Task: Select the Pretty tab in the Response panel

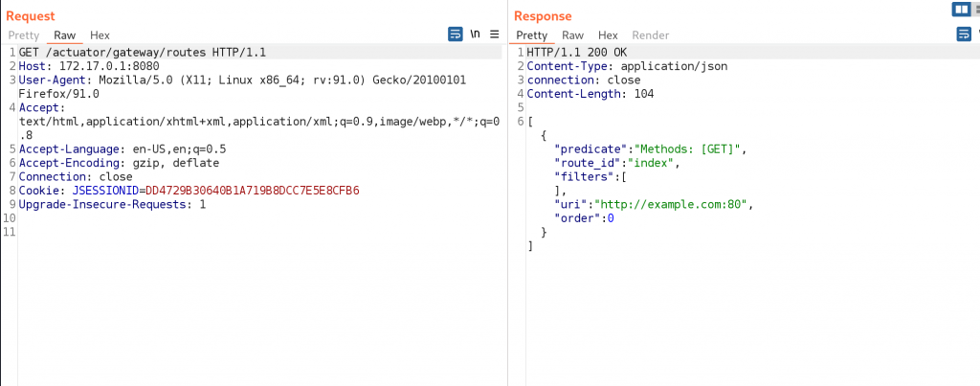Action: coord(532,35)
